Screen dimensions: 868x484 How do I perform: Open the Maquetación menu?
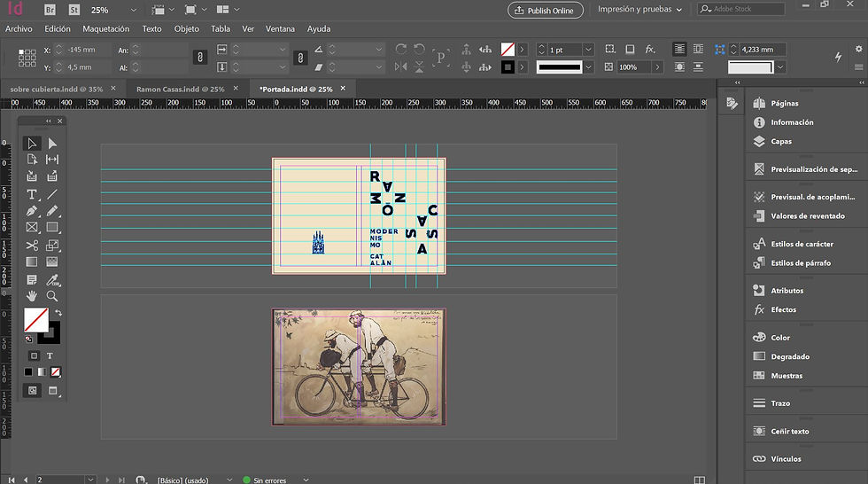point(105,29)
